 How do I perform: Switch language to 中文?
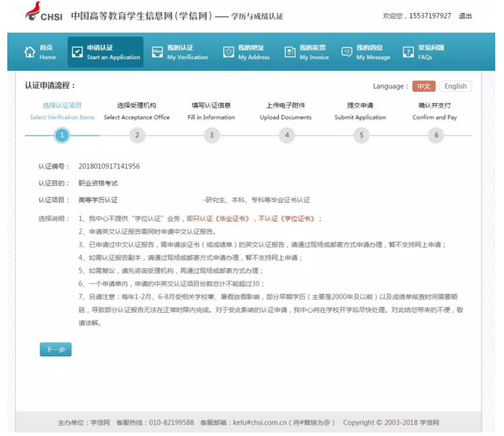tap(423, 86)
